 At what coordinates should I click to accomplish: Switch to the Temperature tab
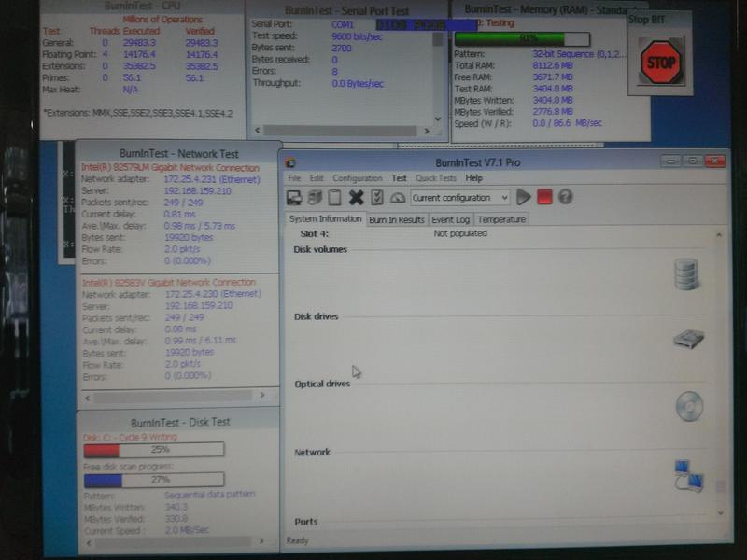501,219
